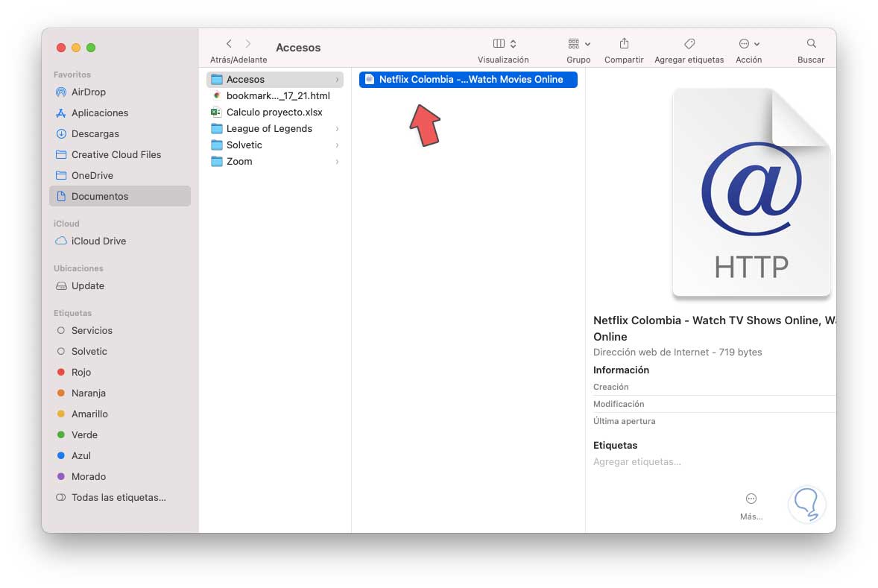This screenshot has height=588, width=878.
Task: Select the League of Legends folder
Action: click(274, 129)
